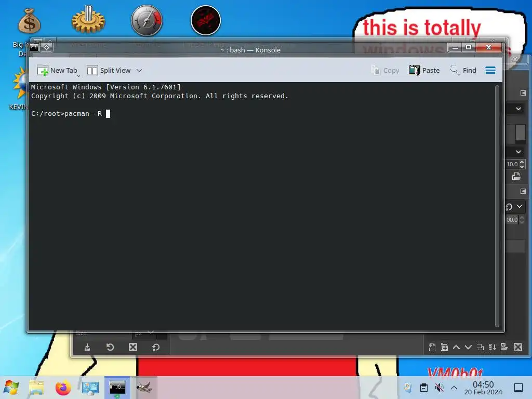Expand the Split View chevron menu
Screen dimensions: 532x399
click(139, 70)
